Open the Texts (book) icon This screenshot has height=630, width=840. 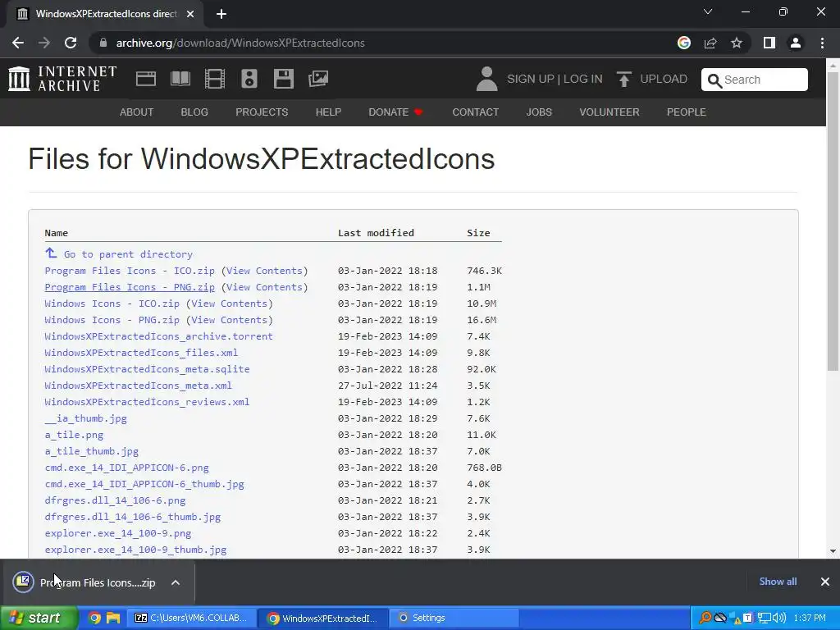point(180,79)
